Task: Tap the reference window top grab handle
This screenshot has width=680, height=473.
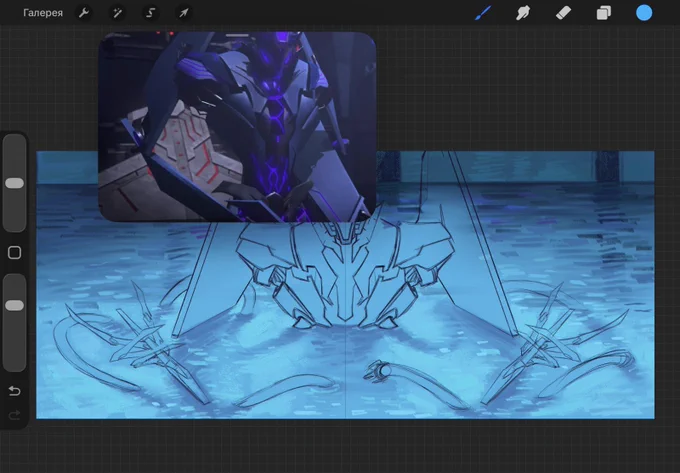Action: coord(237,36)
